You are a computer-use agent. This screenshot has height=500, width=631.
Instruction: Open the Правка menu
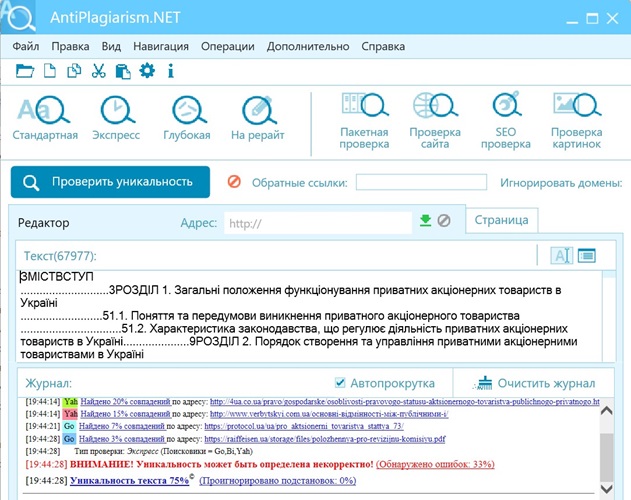[x=70, y=46]
